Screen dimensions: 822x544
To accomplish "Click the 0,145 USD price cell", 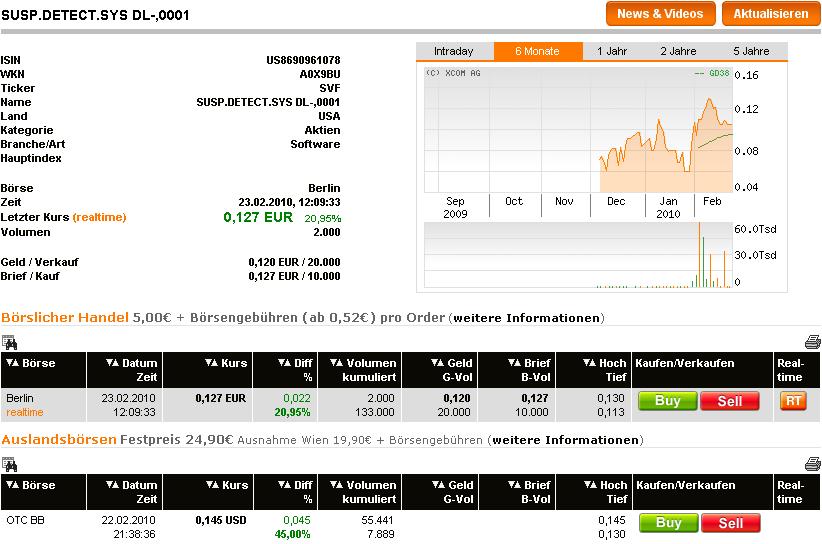I will (x=221, y=520).
